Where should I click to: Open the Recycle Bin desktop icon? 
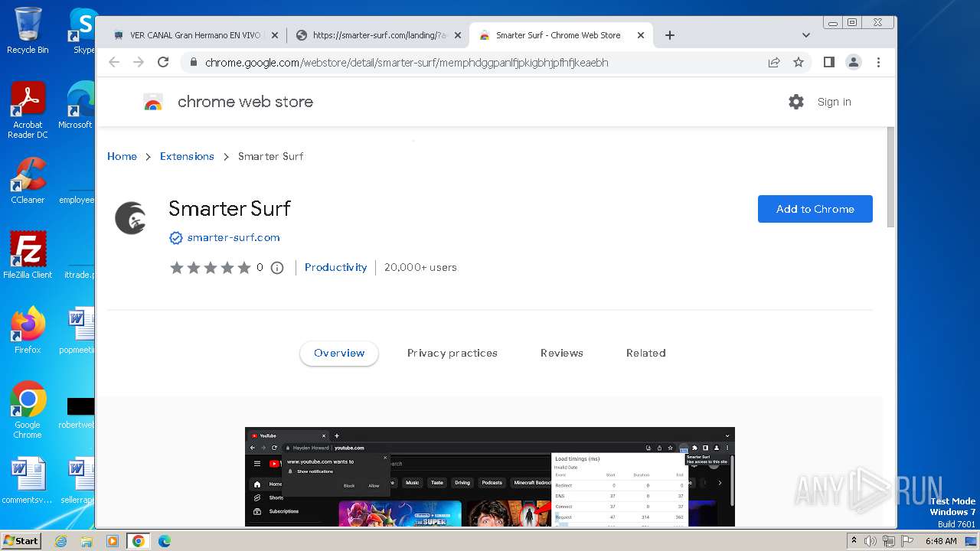(28, 31)
